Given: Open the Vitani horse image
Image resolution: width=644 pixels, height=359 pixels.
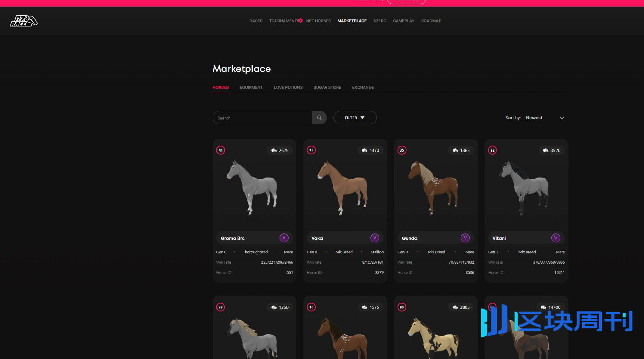Looking at the screenshot, I should coord(524,188).
